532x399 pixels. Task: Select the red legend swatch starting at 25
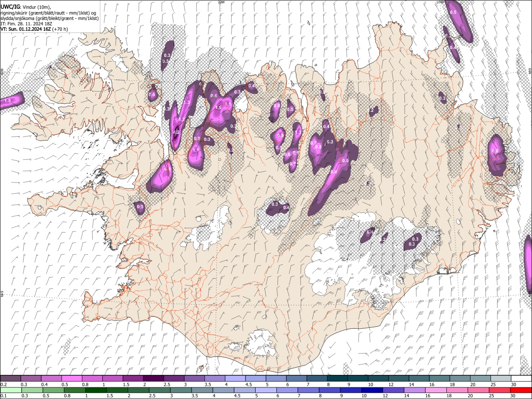tap(500, 390)
